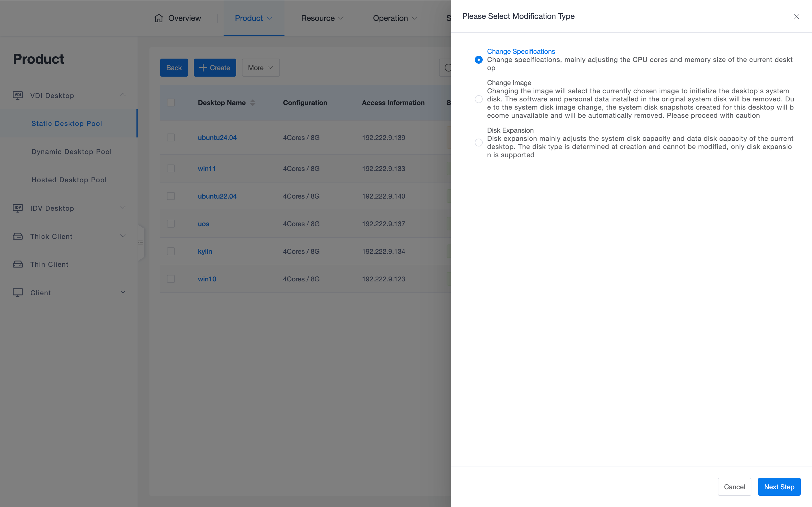812x507 pixels.
Task: Select the Change Image radio option
Action: 478,99
